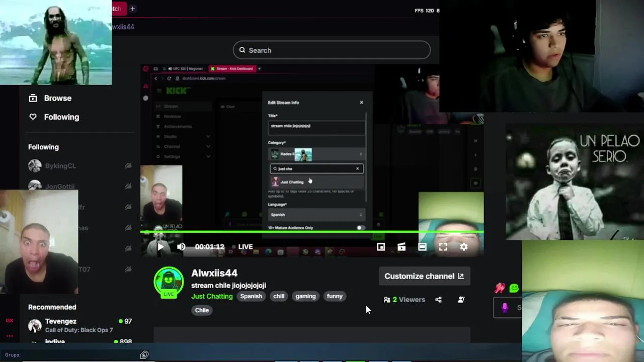Screen dimensions: 644x362
Task: Click the Chile tag
Action: [202, 310]
